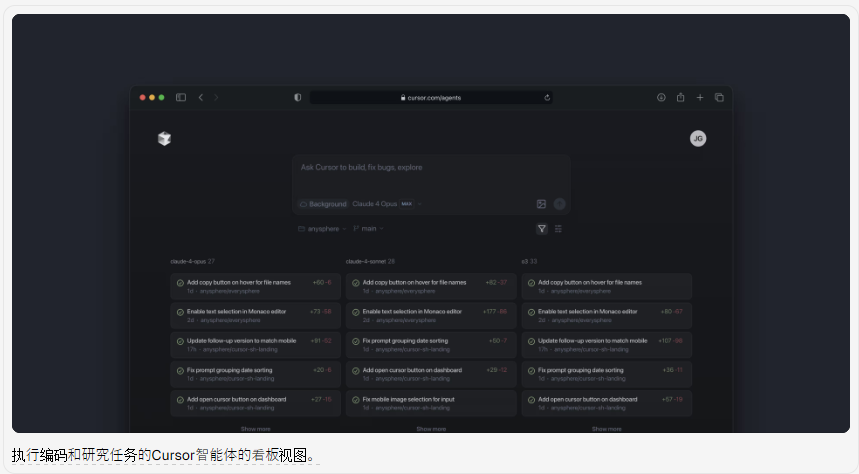The image size is (859, 474).
Task: Click the +91 -52 diff stats
Action: 321,340
